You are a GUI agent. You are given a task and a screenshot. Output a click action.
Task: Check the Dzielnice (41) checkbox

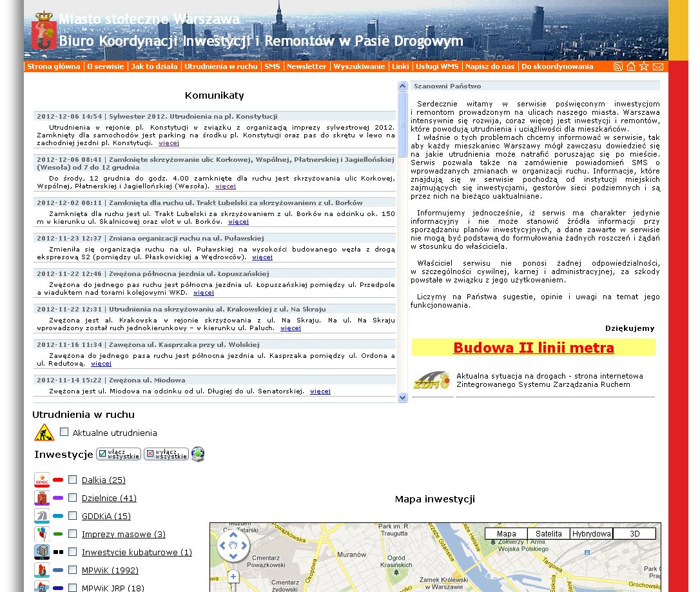(72, 497)
